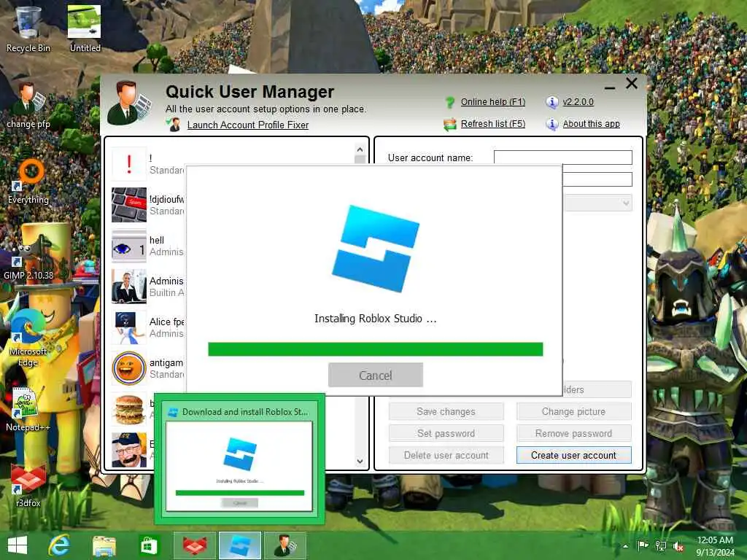The height and width of the screenshot is (560, 747).
Task: Open the clock showing 12:05 AM
Action: click(715, 545)
